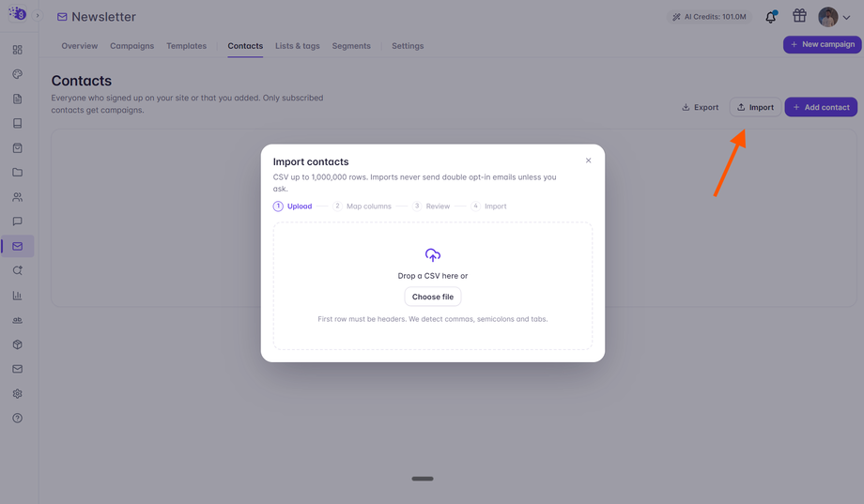This screenshot has height=504, width=864.
Task: Click the Newsletter page title
Action: [x=103, y=17]
